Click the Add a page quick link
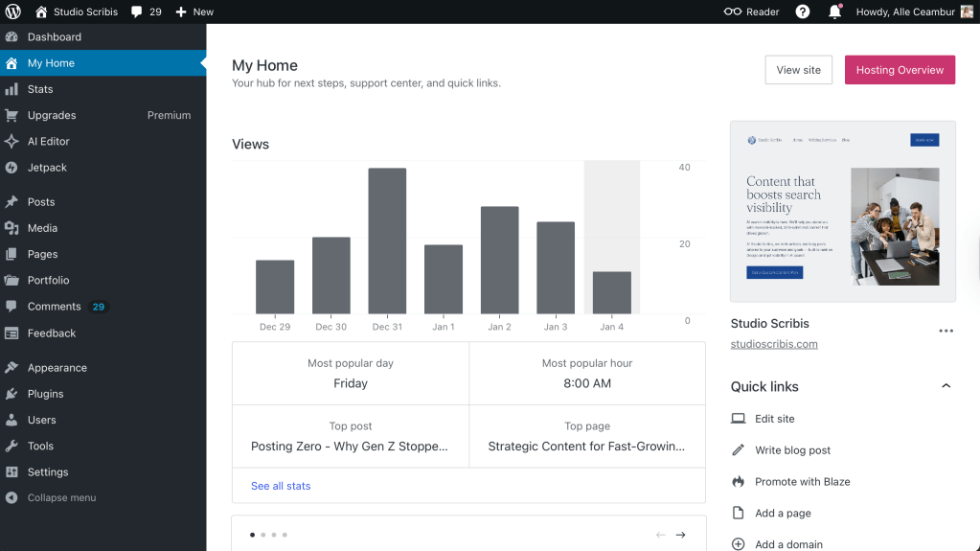 point(783,513)
